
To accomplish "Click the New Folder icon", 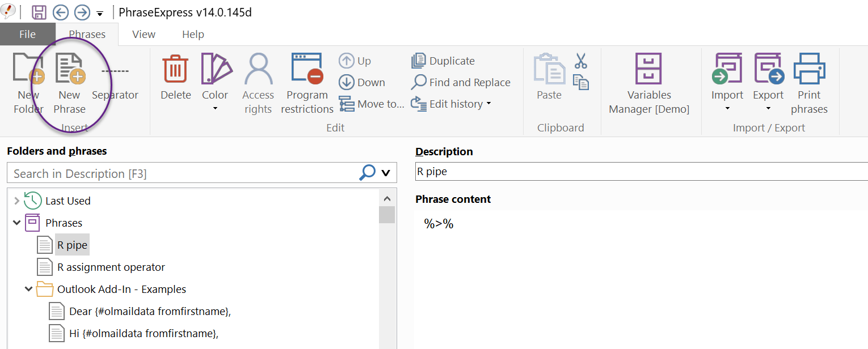I will [28, 69].
